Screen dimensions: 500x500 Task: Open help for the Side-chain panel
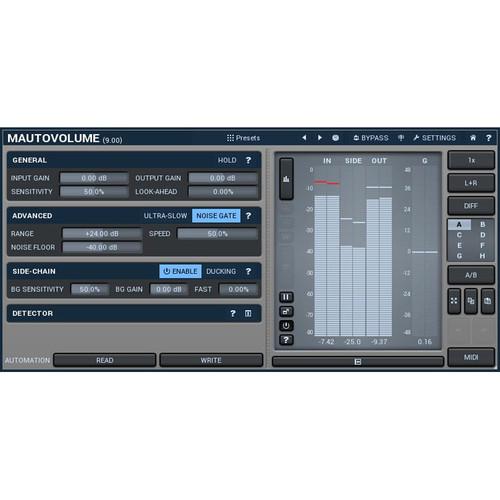(x=248, y=271)
